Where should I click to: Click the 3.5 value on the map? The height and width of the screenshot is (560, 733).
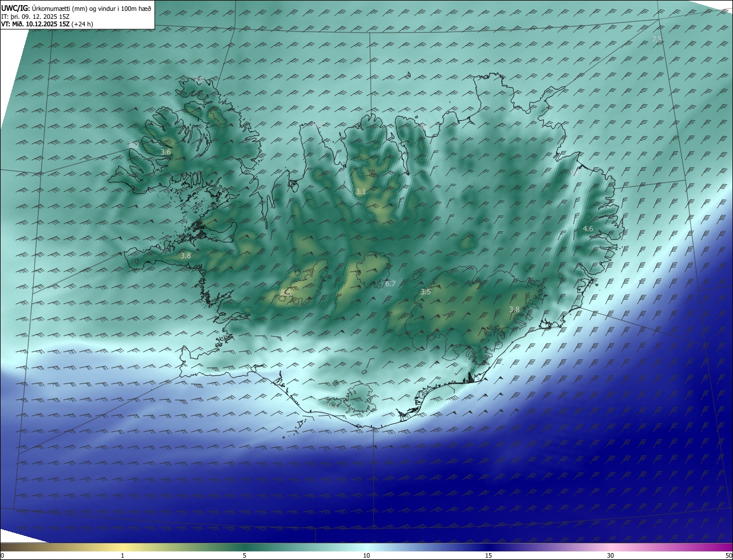pyautogui.click(x=425, y=292)
